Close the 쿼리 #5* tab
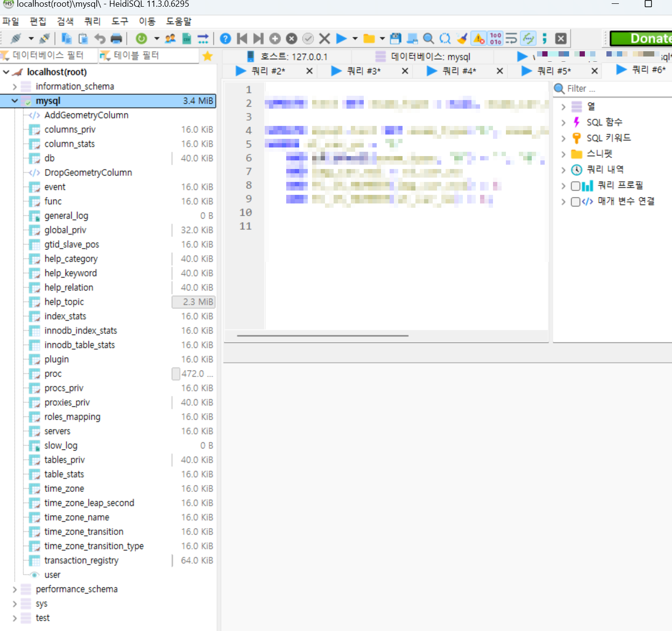The height and width of the screenshot is (631, 672). point(594,71)
